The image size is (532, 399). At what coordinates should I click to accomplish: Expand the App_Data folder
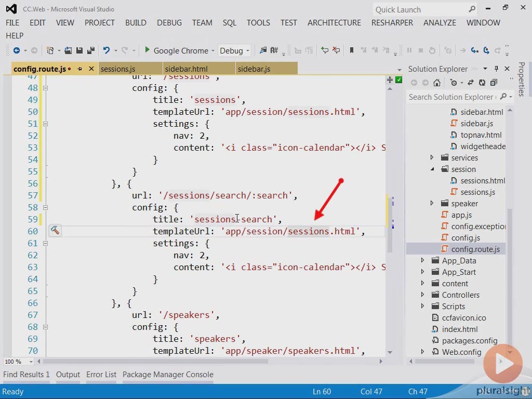(422, 260)
